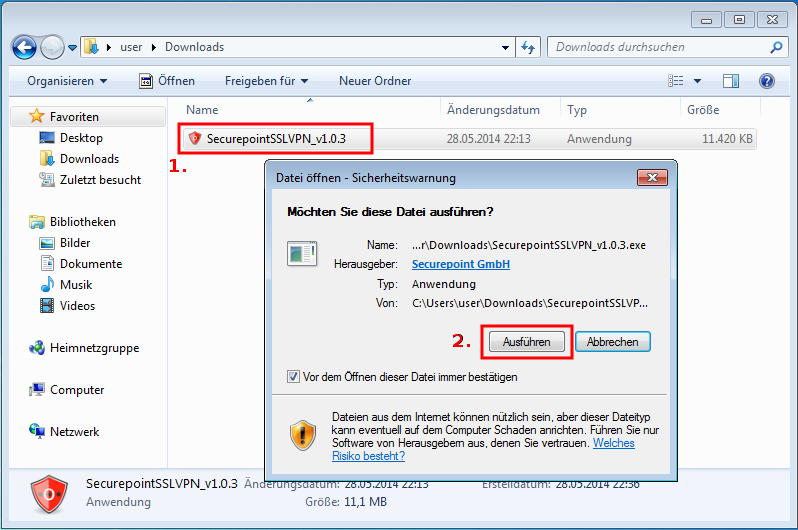Open 'Zuletzt besucht' in the sidebar

click(100, 180)
